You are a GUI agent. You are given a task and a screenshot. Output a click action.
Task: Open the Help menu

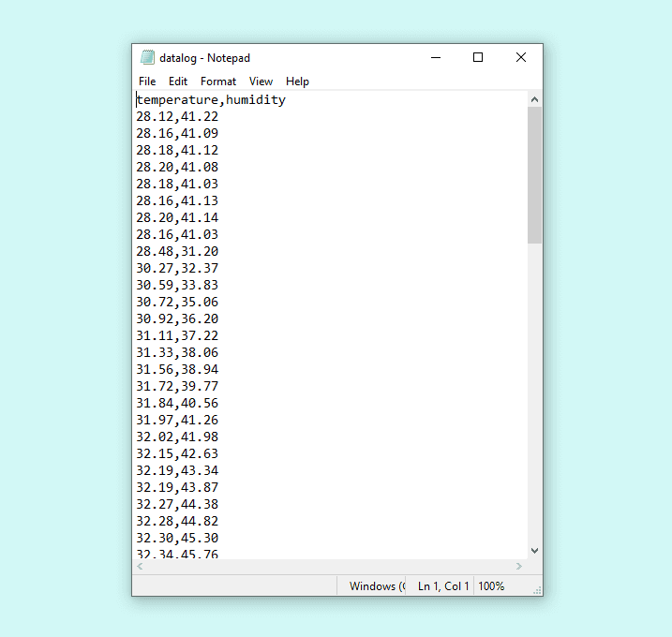[297, 81]
